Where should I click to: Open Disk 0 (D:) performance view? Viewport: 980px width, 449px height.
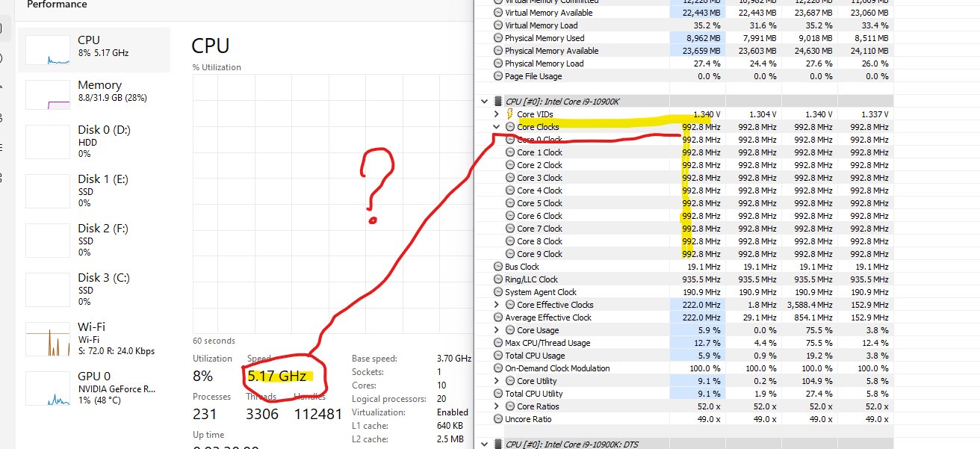(95, 141)
